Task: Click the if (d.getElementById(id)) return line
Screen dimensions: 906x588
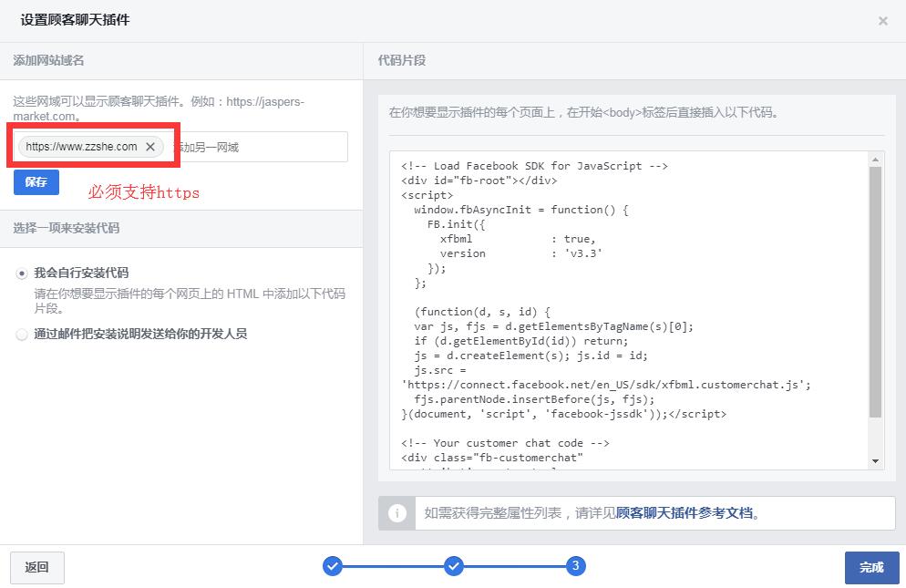Action: pyautogui.click(x=521, y=341)
